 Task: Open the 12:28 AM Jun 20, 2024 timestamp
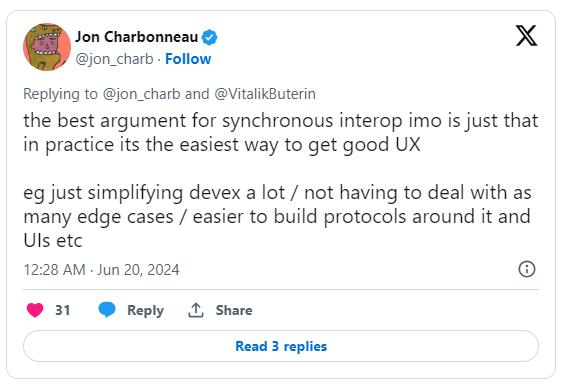pyautogui.click(x=101, y=270)
